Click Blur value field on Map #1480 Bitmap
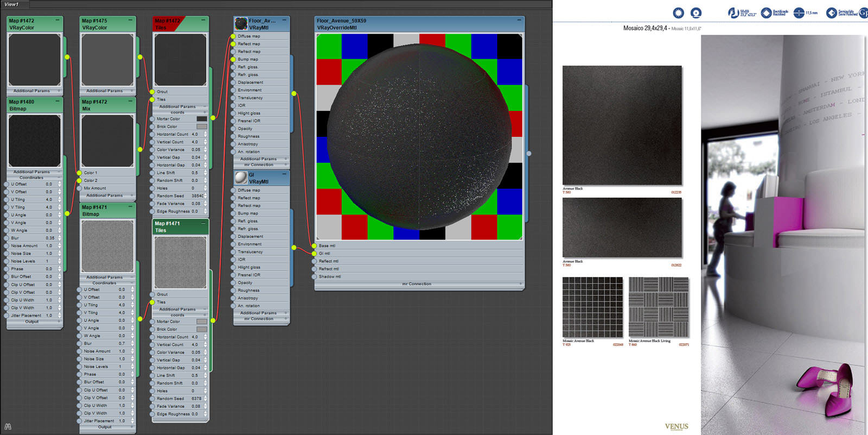868x435 pixels. [50, 238]
